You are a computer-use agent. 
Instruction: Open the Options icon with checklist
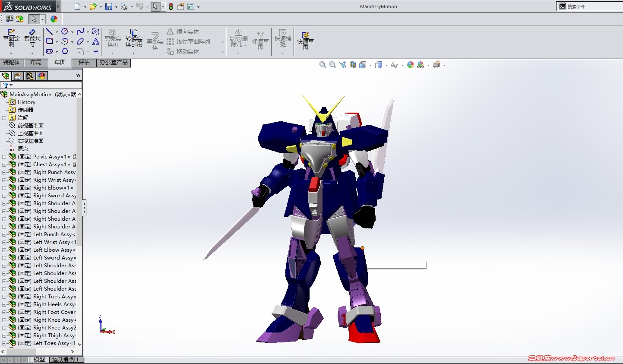click(x=191, y=6)
